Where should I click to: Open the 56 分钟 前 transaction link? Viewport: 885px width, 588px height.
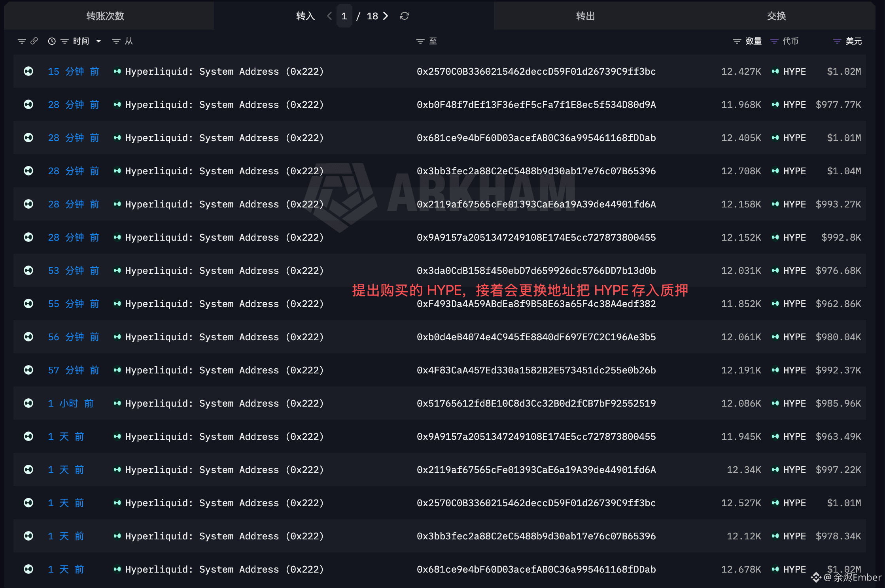(x=74, y=337)
